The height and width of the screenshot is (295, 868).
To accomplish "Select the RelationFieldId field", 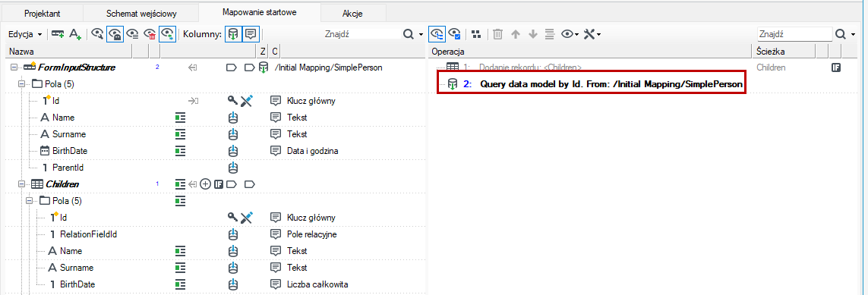I will pyautogui.click(x=89, y=234).
